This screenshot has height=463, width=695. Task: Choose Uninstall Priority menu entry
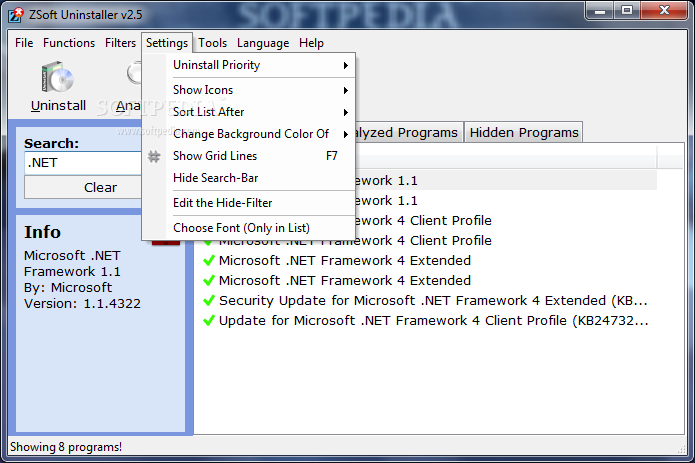(249, 65)
